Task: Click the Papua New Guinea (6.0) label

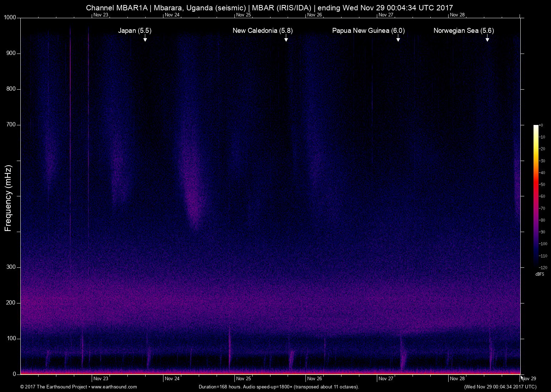Action: pyautogui.click(x=368, y=31)
